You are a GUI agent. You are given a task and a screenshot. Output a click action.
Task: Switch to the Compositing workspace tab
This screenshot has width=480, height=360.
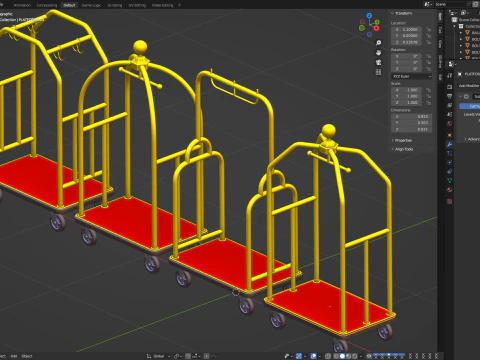click(x=47, y=5)
